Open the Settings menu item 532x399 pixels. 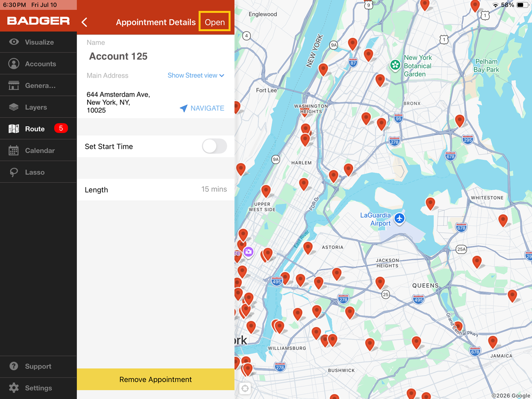(x=39, y=388)
